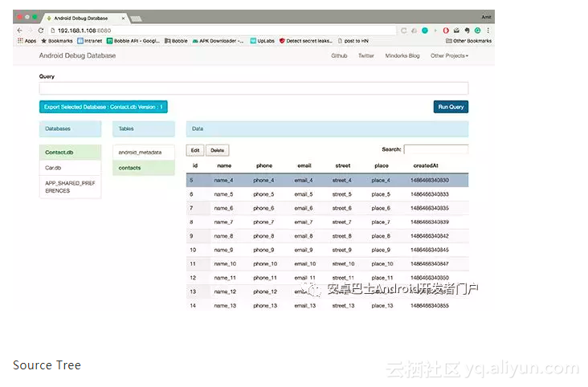Open the UpLabs bookmark

point(263,41)
